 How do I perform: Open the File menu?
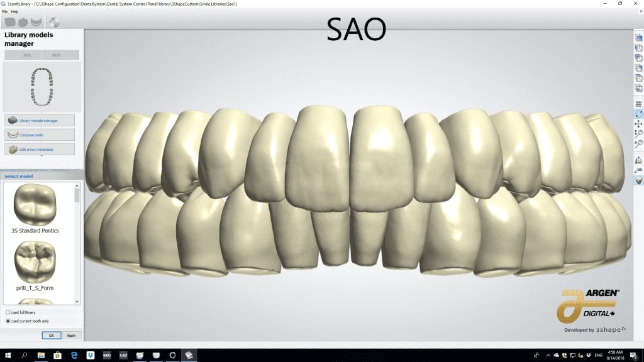(4, 11)
